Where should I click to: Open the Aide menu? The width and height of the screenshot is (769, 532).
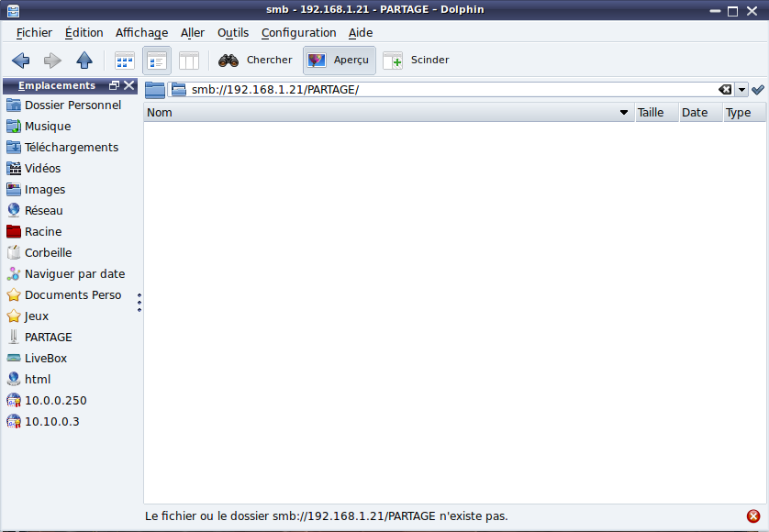pos(361,33)
